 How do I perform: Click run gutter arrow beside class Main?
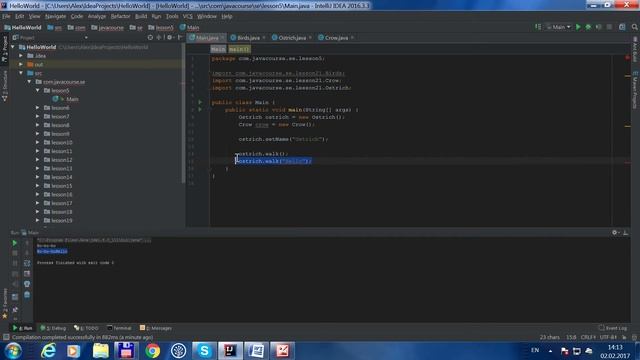click(x=200, y=102)
